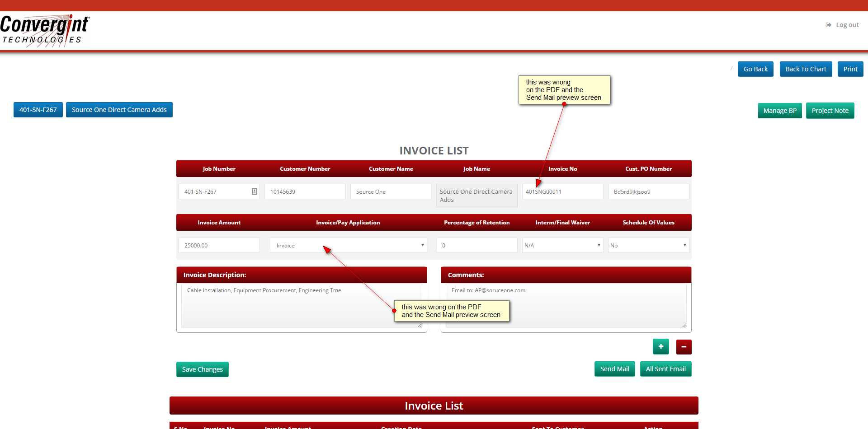Click the contact card icon in Job Number field
This screenshot has height=429, width=868.
[x=255, y=191]
